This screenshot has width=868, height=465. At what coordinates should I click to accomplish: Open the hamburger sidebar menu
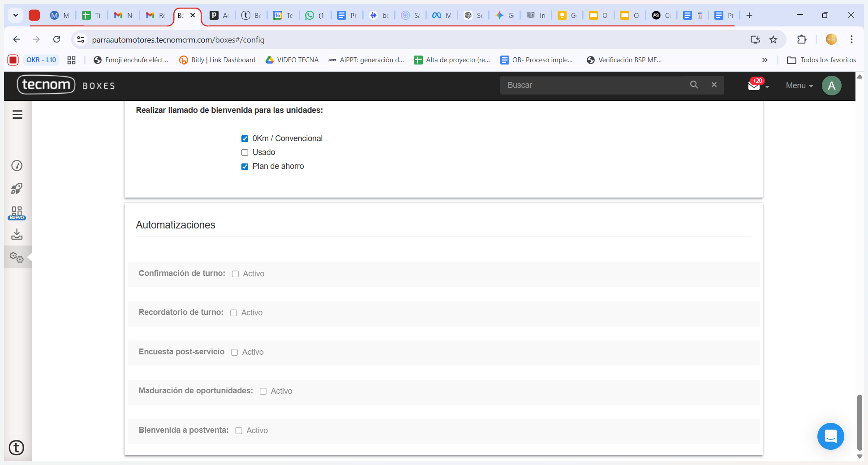pos(17,115)
